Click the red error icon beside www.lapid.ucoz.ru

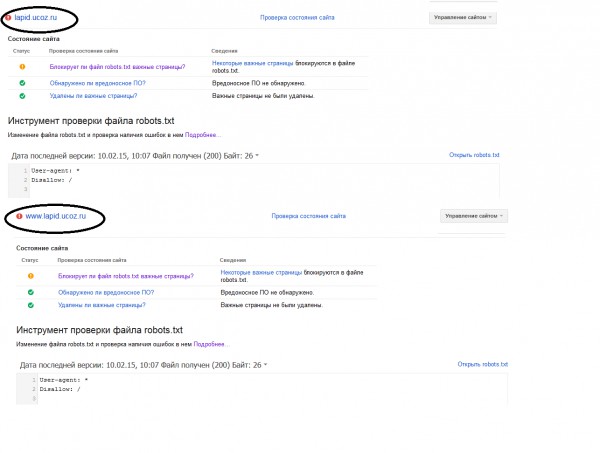[x=19, y=216]
